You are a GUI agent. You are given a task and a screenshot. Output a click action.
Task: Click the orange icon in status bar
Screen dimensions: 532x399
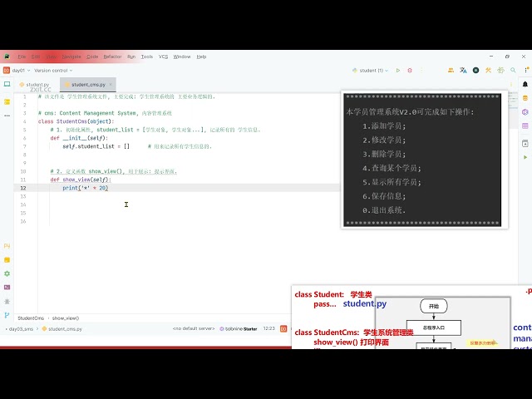click(283, 329)
